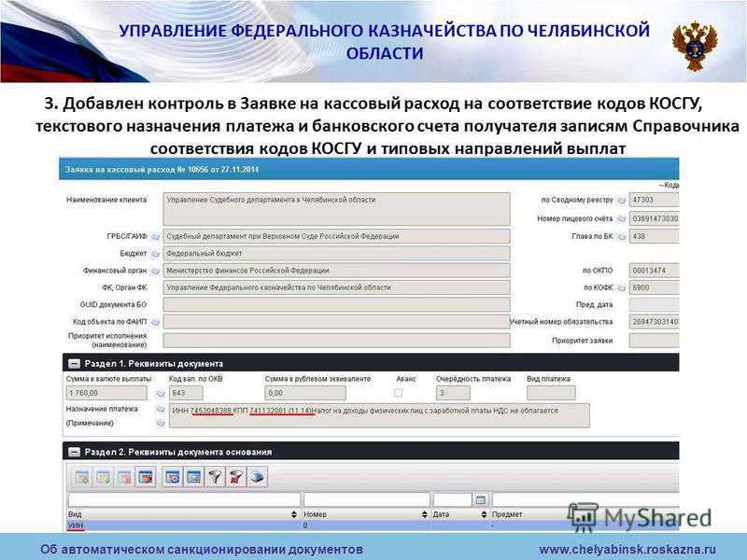Viewport: 747px width, 560px height.
Task: Click the empty Приоритет заявки field
Action: (655, 341)
